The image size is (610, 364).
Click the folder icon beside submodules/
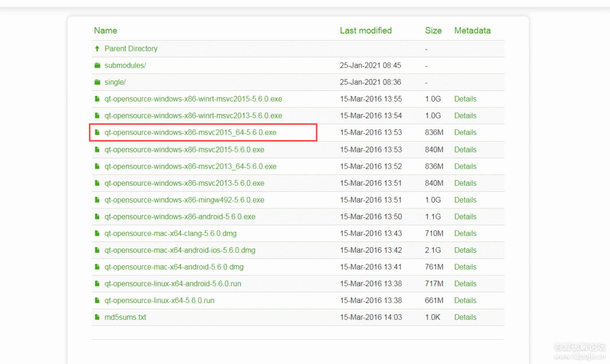tap(97, 65)
